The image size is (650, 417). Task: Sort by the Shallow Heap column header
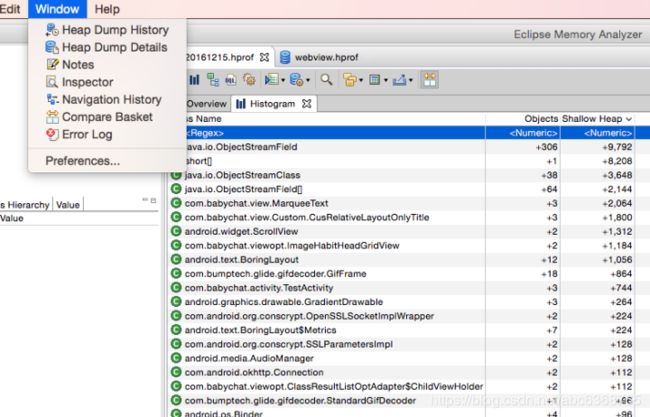tap(597, 119)
